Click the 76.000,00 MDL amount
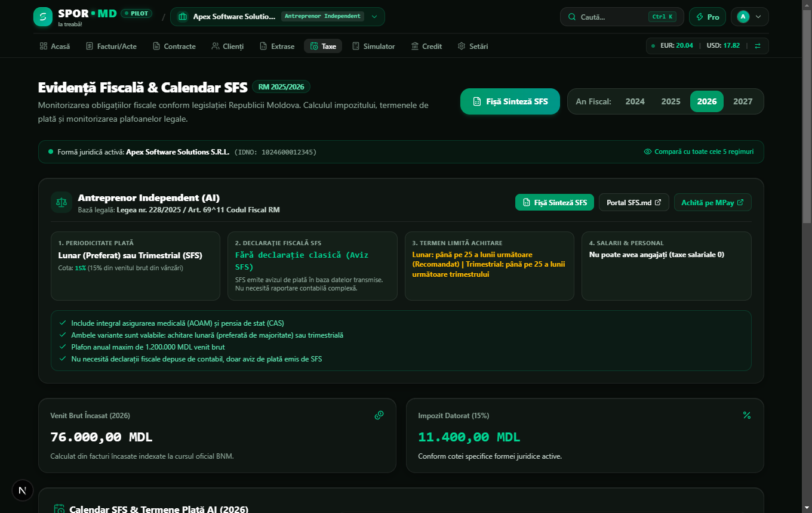This screenshot has height=513, width=812. click(x=101, y=437)
